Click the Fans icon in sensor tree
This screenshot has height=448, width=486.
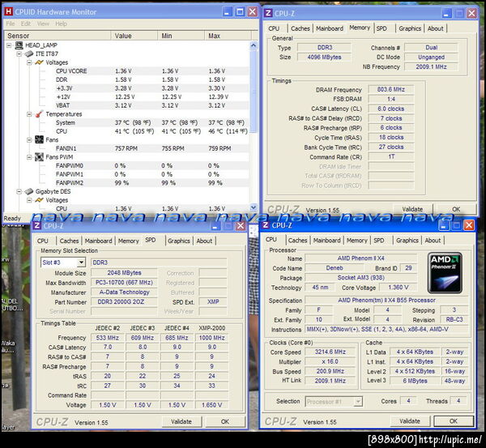coord(39,140)
